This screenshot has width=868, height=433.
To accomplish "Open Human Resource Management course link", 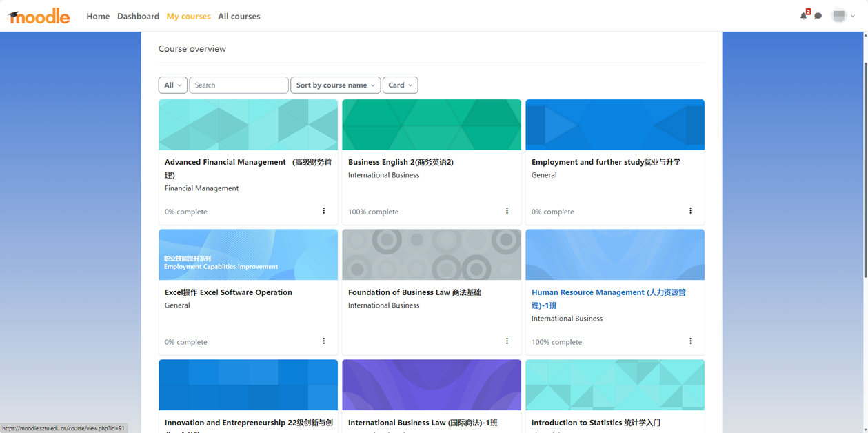I will 608,293.
